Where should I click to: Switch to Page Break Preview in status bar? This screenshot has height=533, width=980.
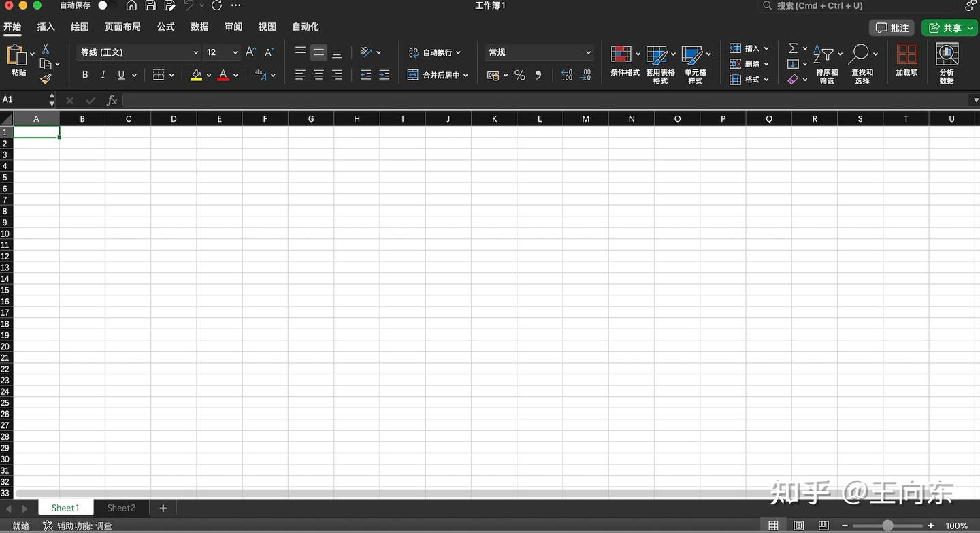point(823,526)
